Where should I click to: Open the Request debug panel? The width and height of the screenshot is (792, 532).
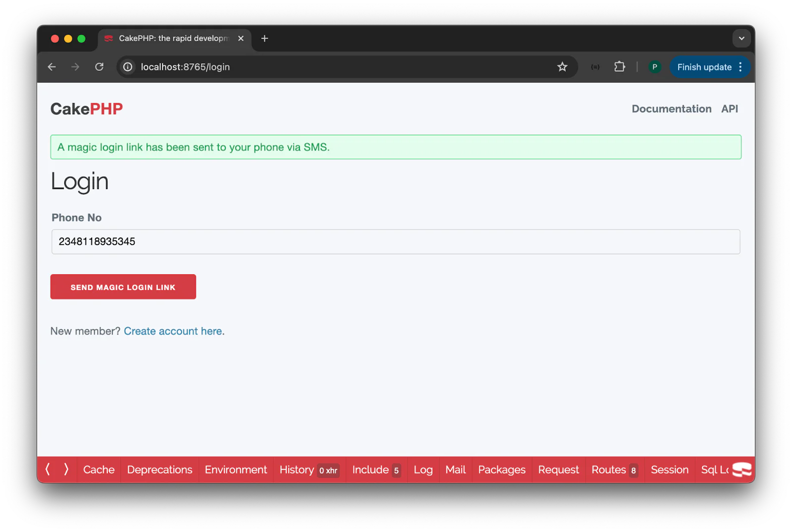coord(558,470)
